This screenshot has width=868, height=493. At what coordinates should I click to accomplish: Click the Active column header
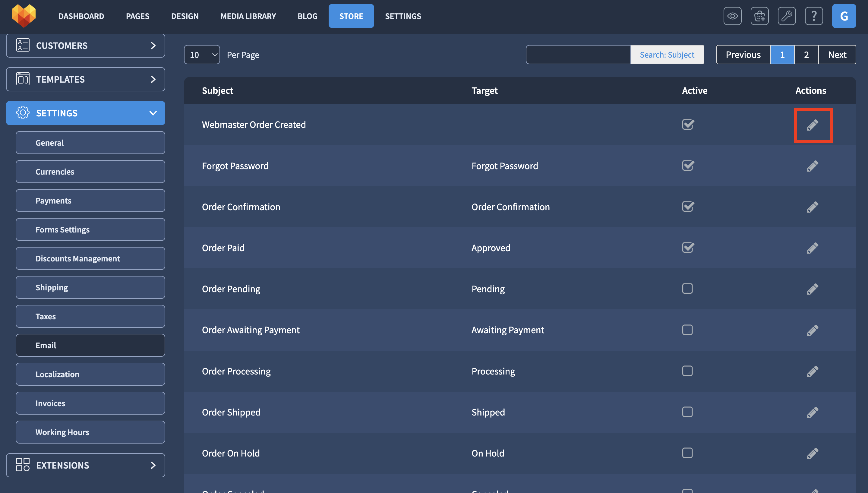pyautogui.click(x=695, y=90)
